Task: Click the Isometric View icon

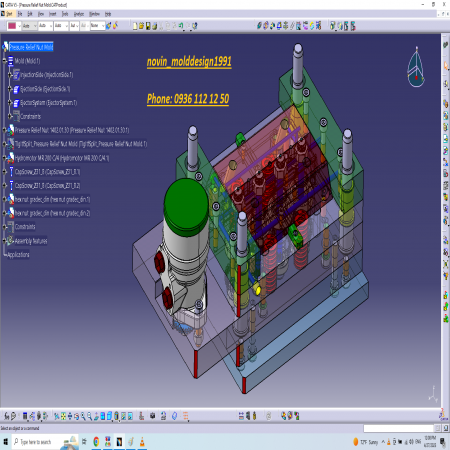Action: point(109,416)
